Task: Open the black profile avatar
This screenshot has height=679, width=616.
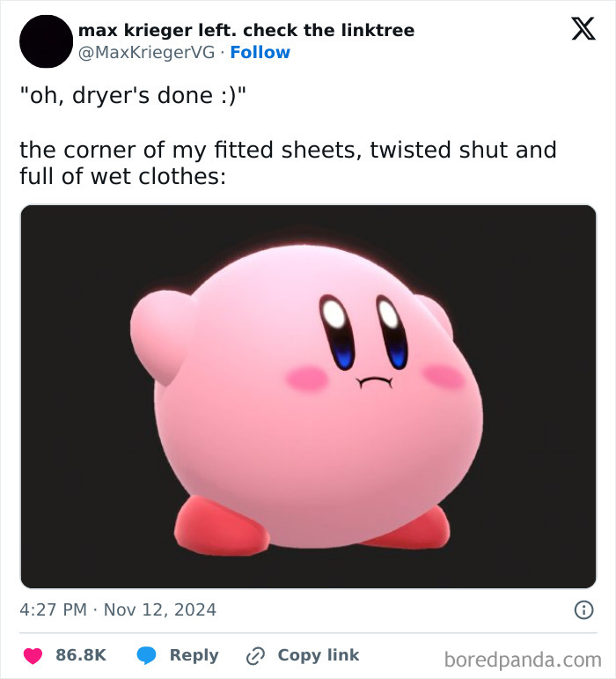Action: [x=46, y=41]
